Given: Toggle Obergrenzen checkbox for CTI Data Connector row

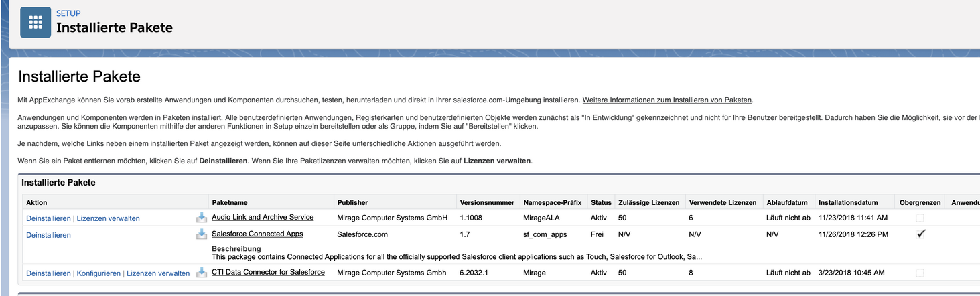Looking at the screenshot, I should click(x=920, y=273).
